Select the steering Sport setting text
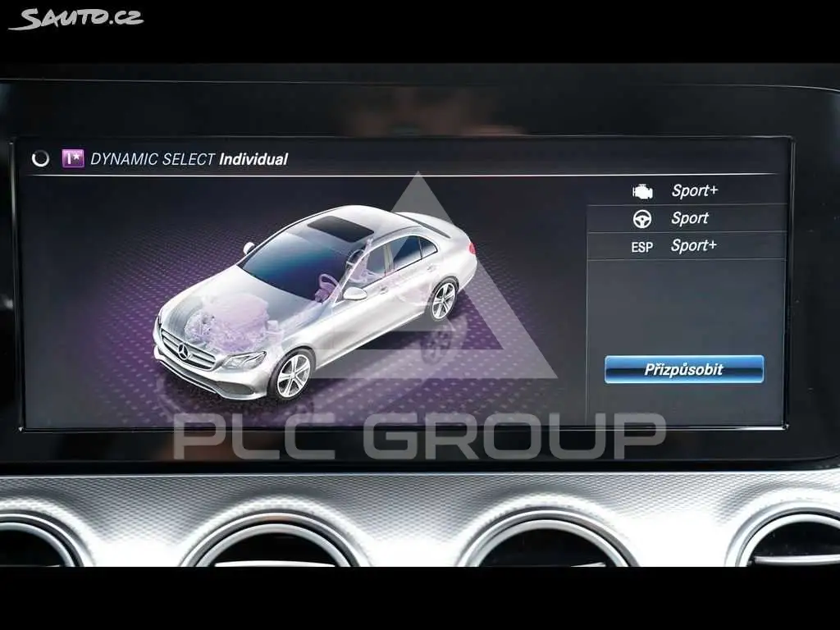Screen dimensions: 840x630 click(690, 218)
